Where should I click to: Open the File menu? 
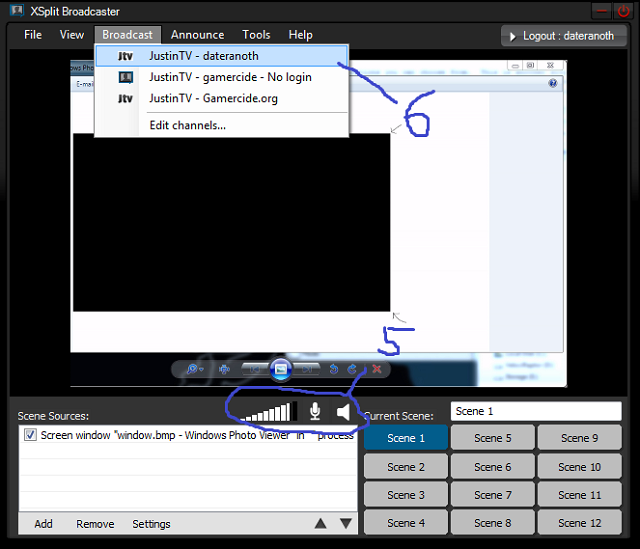pyautogui.click(x=33, y=35)
